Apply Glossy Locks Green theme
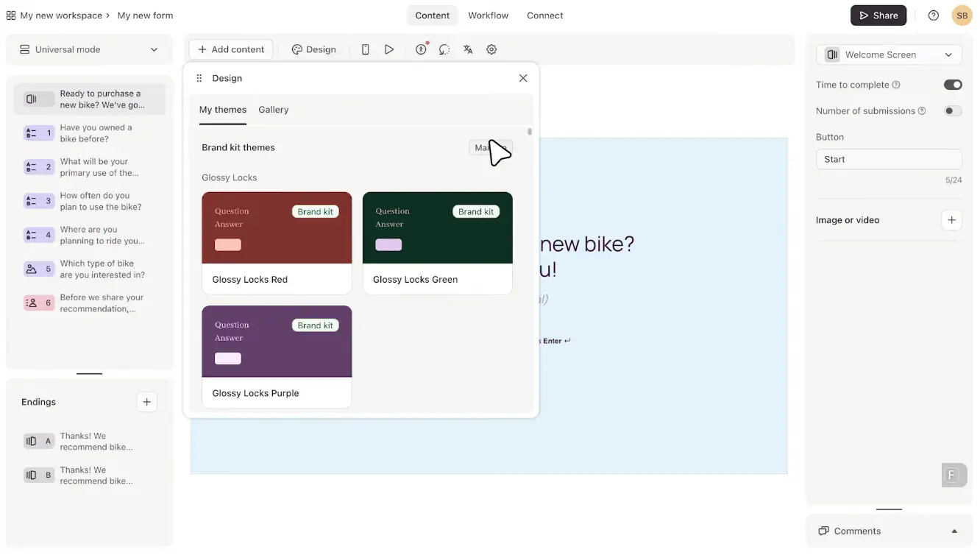Screen dimensions: 980x558 438,243
